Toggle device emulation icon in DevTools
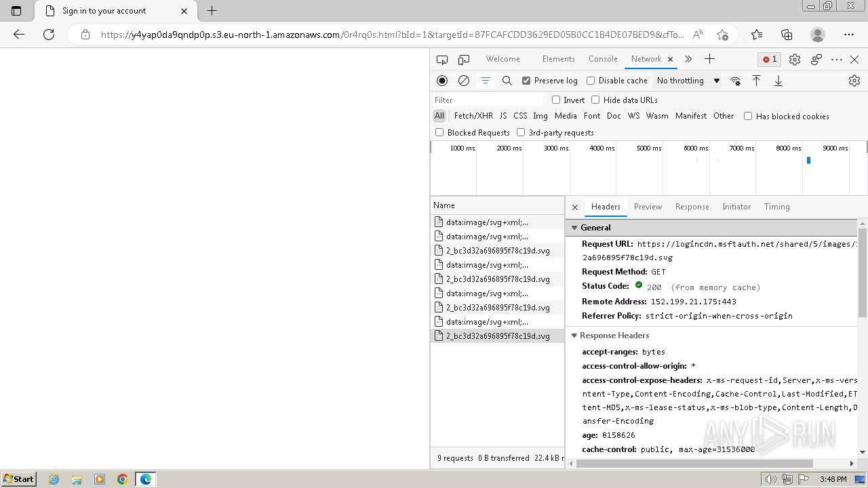868x488 pixels. click(464, 60)
